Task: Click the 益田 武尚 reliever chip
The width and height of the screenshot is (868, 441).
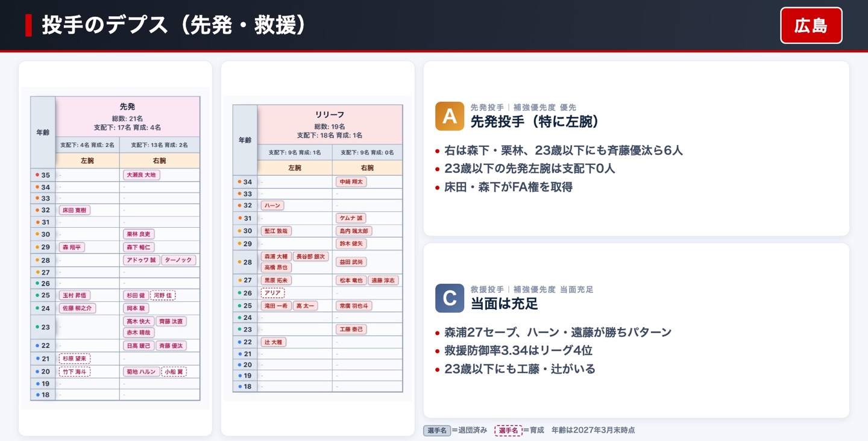Action: [x=351, y=262]
